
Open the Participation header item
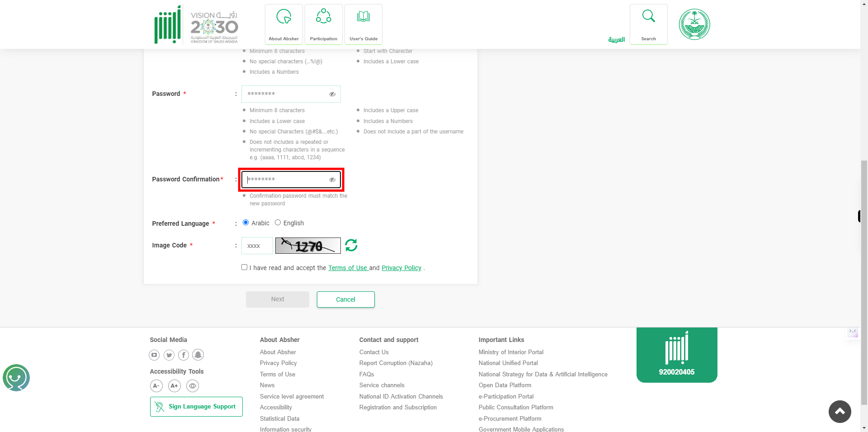click(324, 24)
